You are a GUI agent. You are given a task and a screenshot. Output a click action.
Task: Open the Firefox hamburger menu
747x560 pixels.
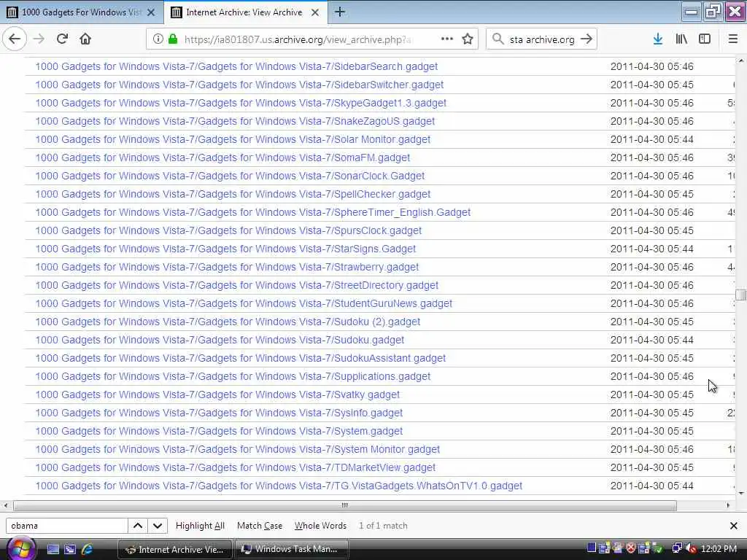733,39
